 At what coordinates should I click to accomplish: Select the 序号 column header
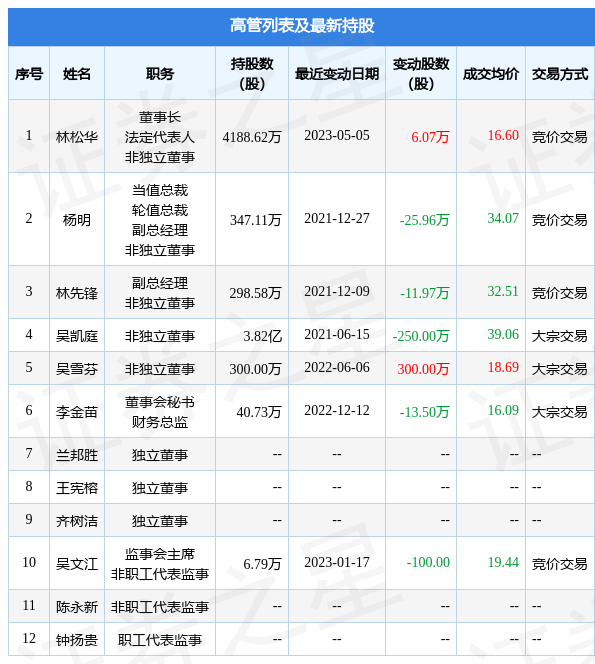click(29, 74)
